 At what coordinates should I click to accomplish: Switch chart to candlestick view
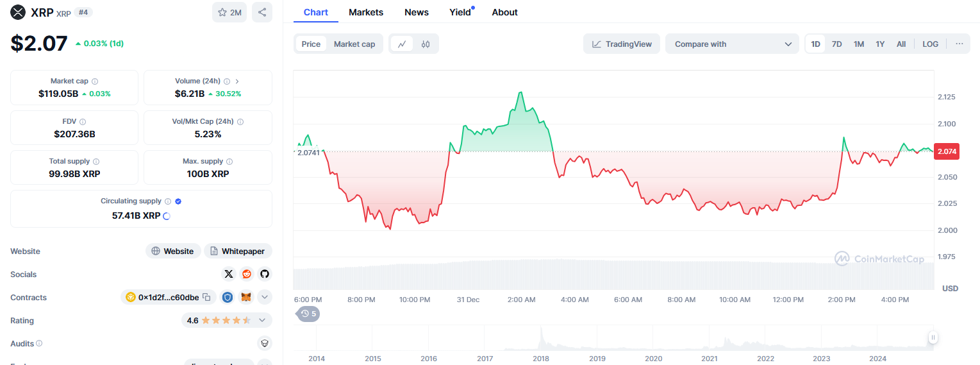point(426,44)
